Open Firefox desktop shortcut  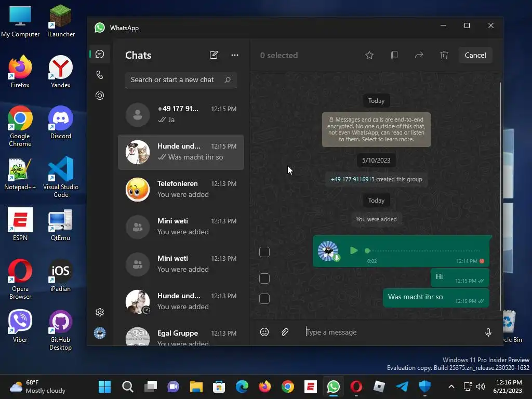20,72
